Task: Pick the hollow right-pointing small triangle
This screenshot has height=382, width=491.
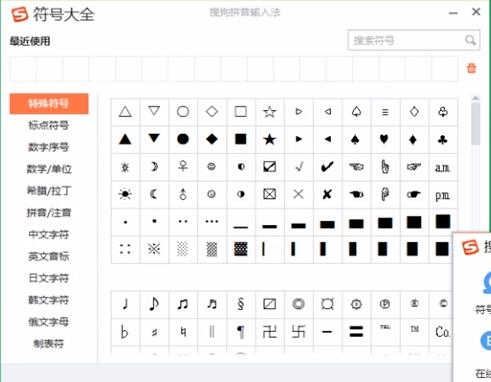Action: pyautogui.click(x=299, y=112)
